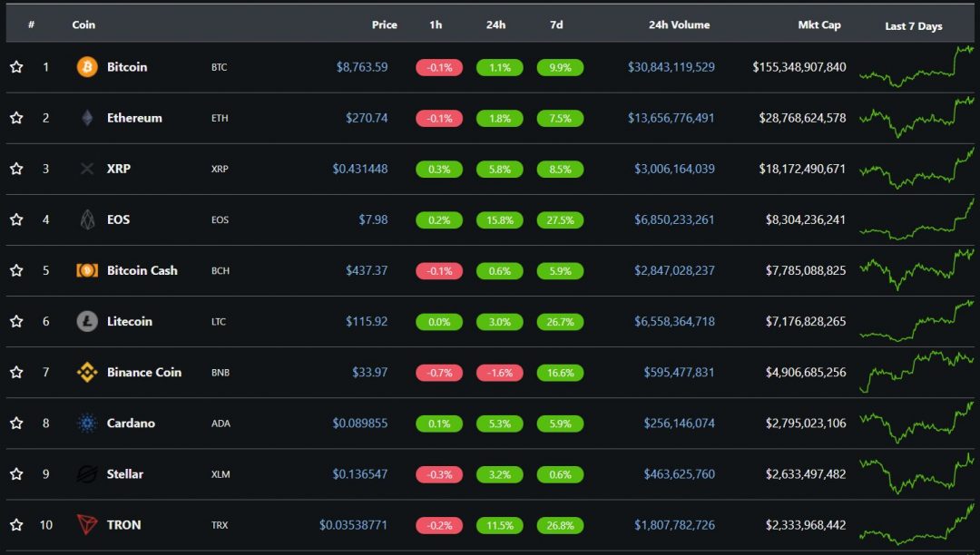Open the Ethereum coin page link
The image size is (980, 555).
point(134,117)
